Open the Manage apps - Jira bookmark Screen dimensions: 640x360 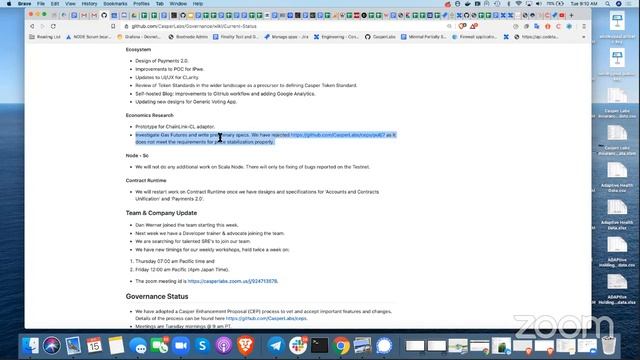click(x=286, y=37)
